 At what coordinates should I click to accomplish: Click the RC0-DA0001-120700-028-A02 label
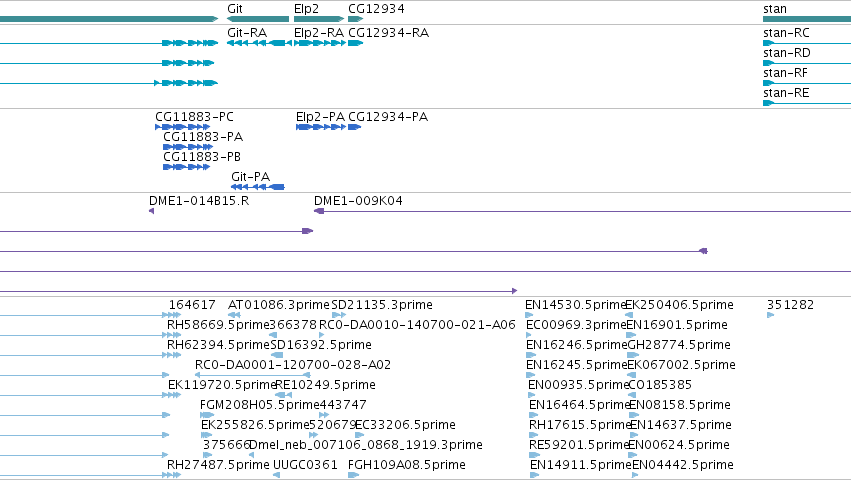[x=293, y=365]
